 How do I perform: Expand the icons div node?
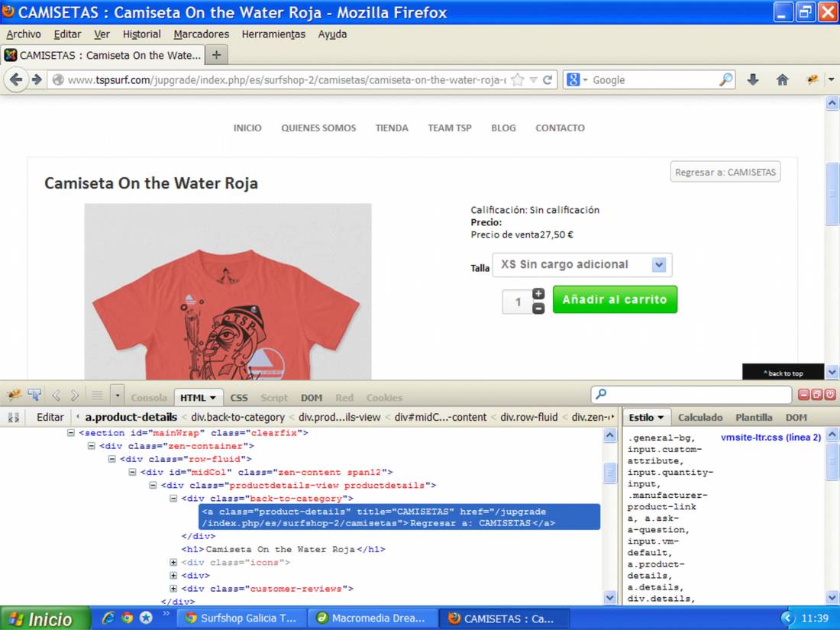[173, 563]
